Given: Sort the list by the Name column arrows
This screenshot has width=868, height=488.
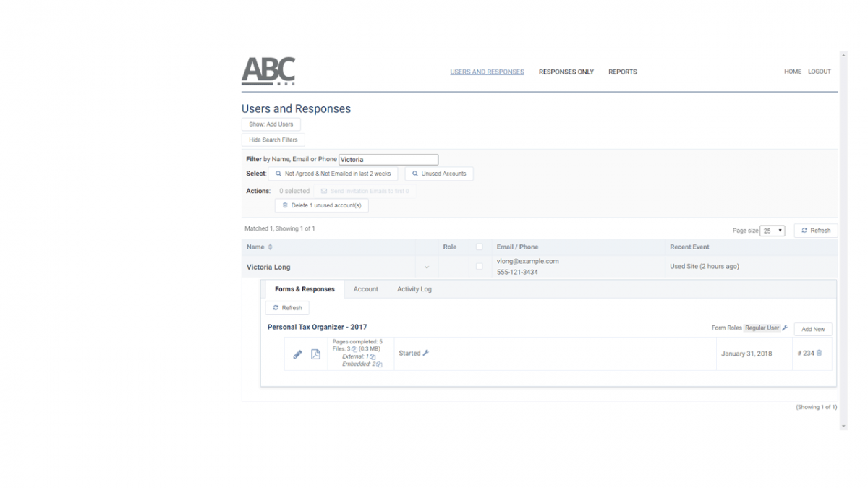Looking at the screenshot, I should point(271,247).
